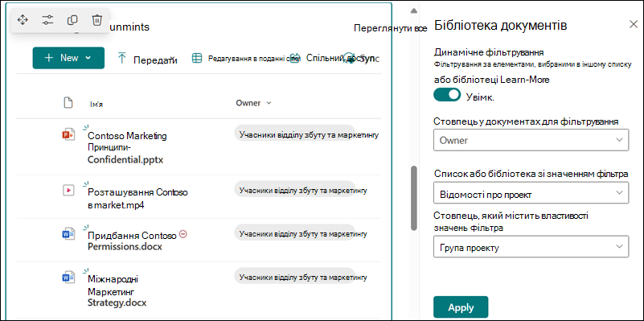The image size is (644, 321).
Task: Open Contoso Marketing Принципи-Confidential.pptx file
Action: [x=127, y=147]
